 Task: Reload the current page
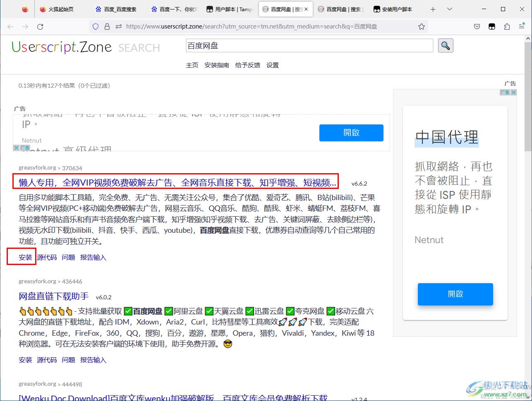click(40, 26)
